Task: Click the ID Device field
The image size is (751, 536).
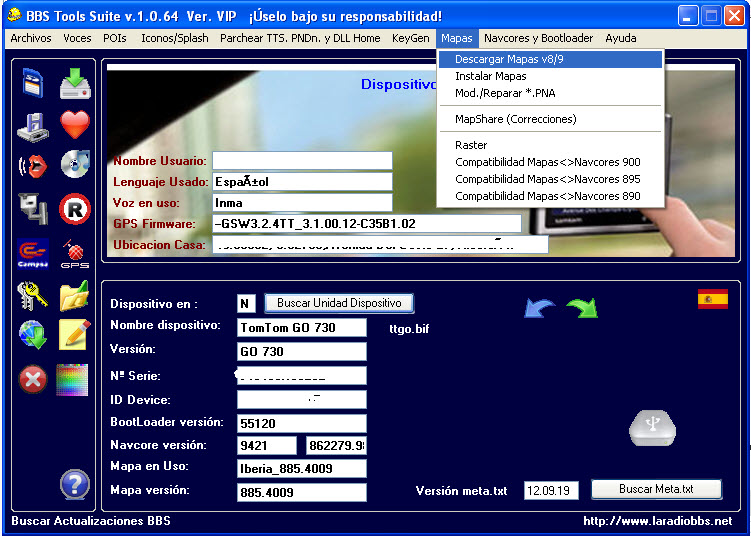Action: click(x=302, y=399)
